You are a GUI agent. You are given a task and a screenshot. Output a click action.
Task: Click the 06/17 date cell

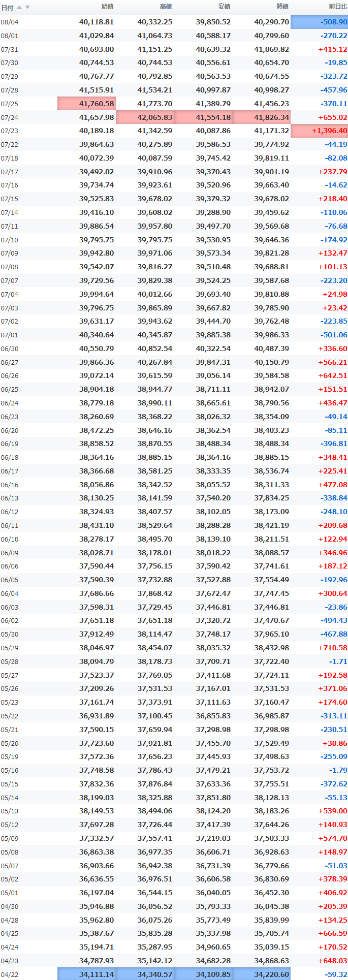[10, 471]
